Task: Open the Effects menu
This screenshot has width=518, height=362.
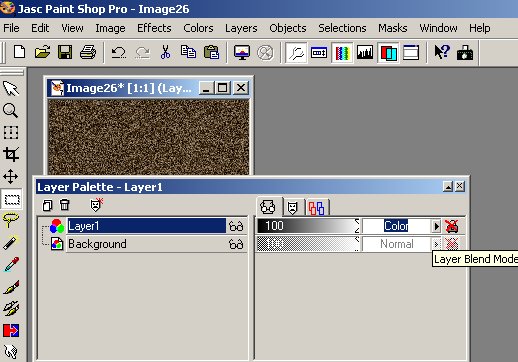Action: 154,28
